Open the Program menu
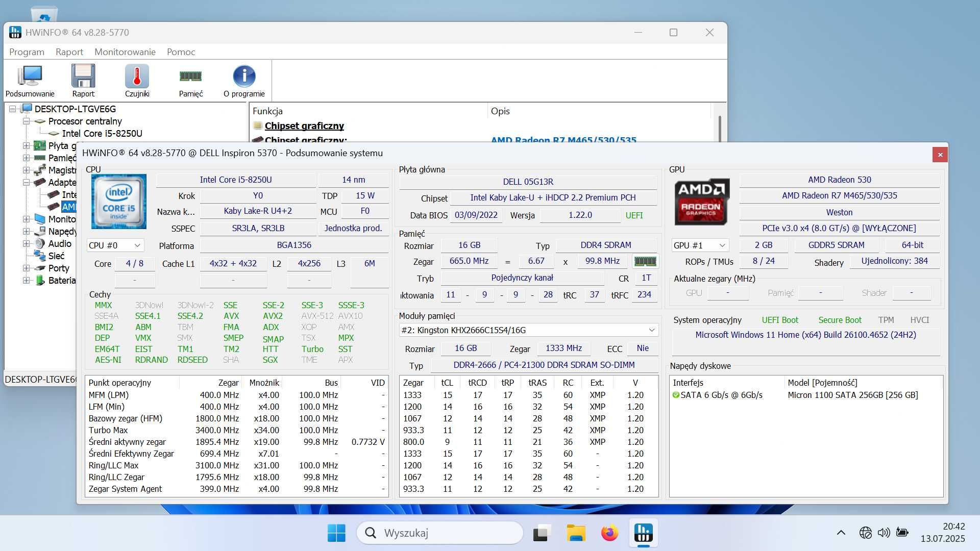 point(27,52)
